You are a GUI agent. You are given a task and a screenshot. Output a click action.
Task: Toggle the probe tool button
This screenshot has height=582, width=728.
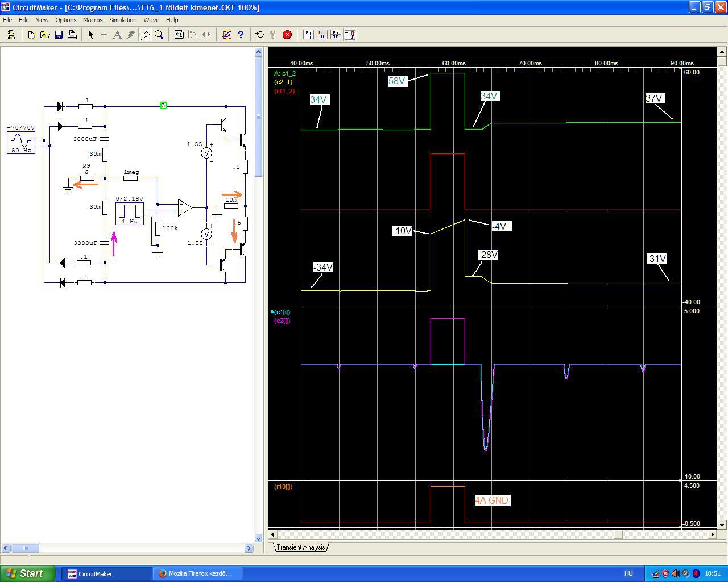(x=145, y=35)
